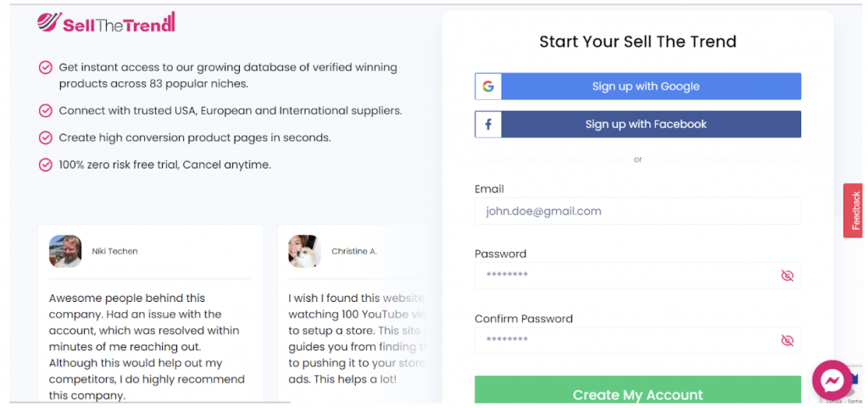Click the Facebook logo icon
Viewport: 868px width, 408px height.
[x=487, y=124]
